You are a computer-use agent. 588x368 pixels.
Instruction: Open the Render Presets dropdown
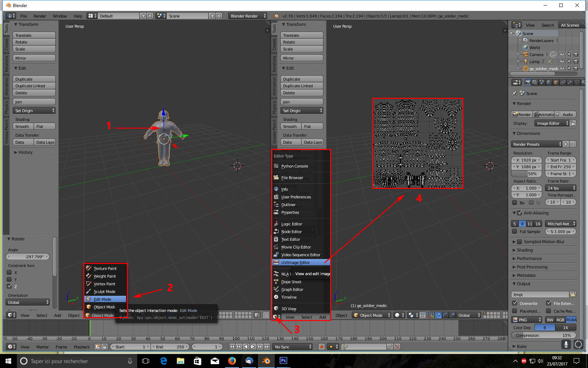[537, 144]
